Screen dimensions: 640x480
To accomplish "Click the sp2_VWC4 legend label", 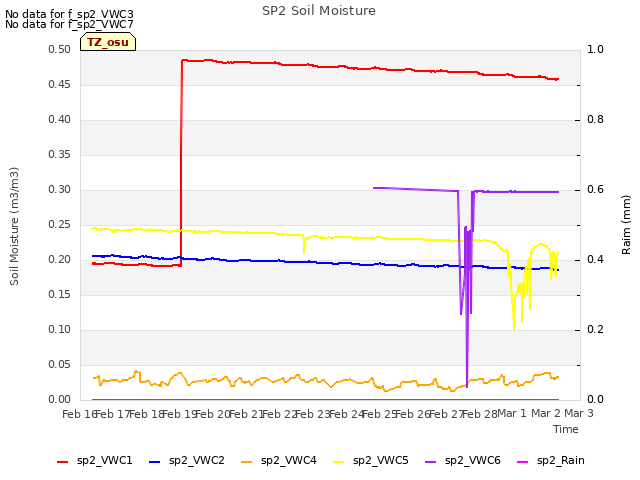I will pyautogui.click(x=289, y=460).
